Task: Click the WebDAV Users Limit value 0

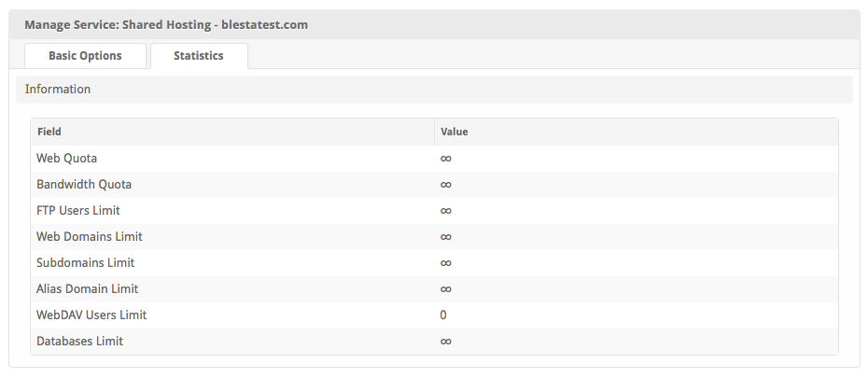Action: pos(443,315)
